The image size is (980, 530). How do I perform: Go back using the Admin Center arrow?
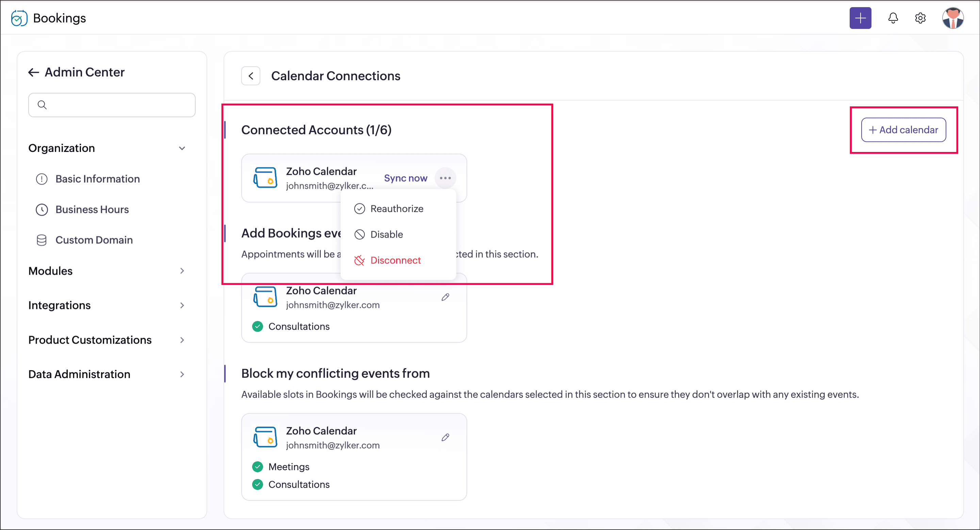tap(34, 72)
